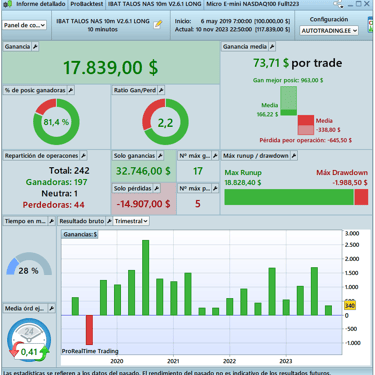This screenshot has height=375, width=375.
Task: Open the Panel de co... dropdown
Action: [25, 25]
